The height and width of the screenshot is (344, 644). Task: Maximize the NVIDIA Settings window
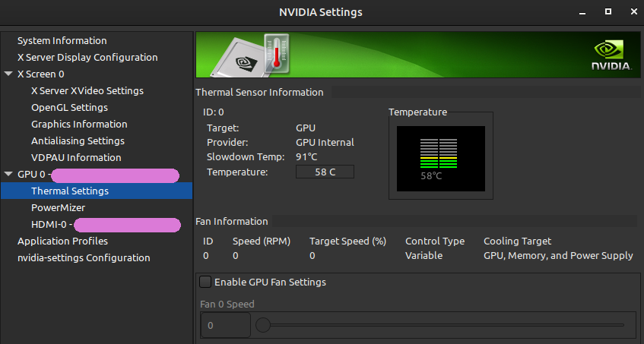(608, 12)
